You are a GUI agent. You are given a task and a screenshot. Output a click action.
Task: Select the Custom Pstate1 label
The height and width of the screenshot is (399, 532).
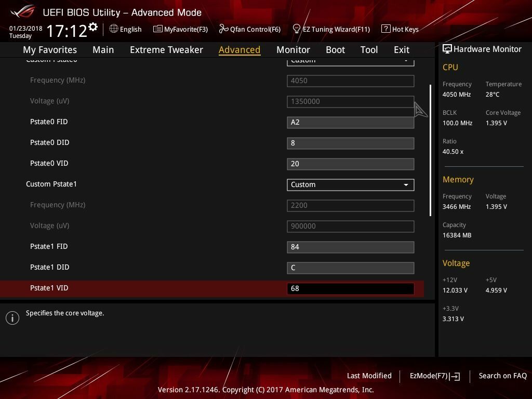pos(51,184)
